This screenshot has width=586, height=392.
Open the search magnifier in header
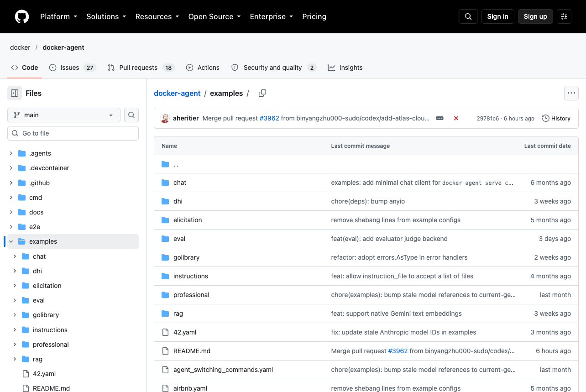pyautogui.click(x=468, y=16)
